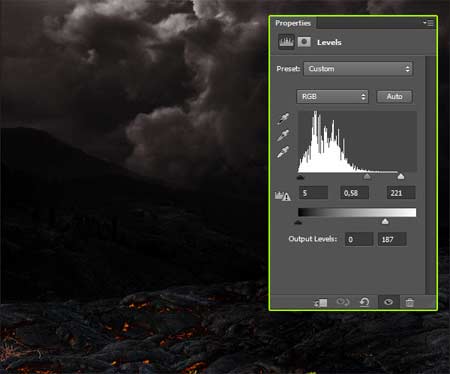Click the Output Levels field showing 187
Viewport: 450px width, 374px height.
point(392,239)
